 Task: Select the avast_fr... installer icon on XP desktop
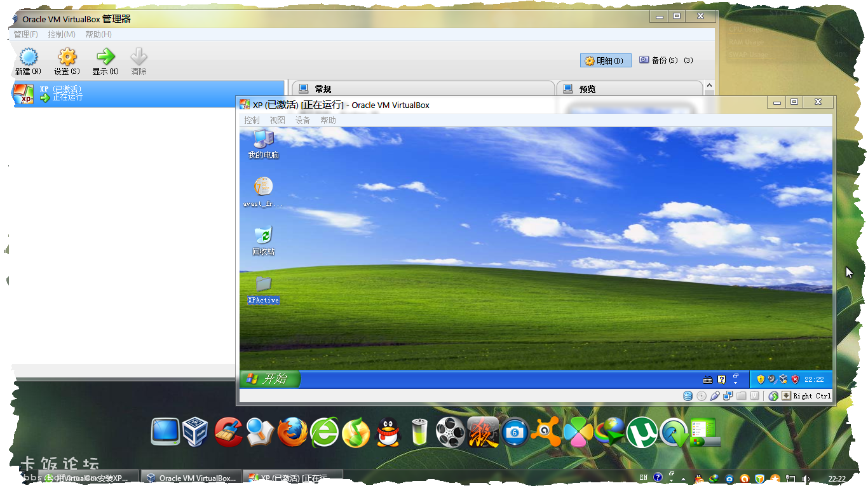(263, 192)
